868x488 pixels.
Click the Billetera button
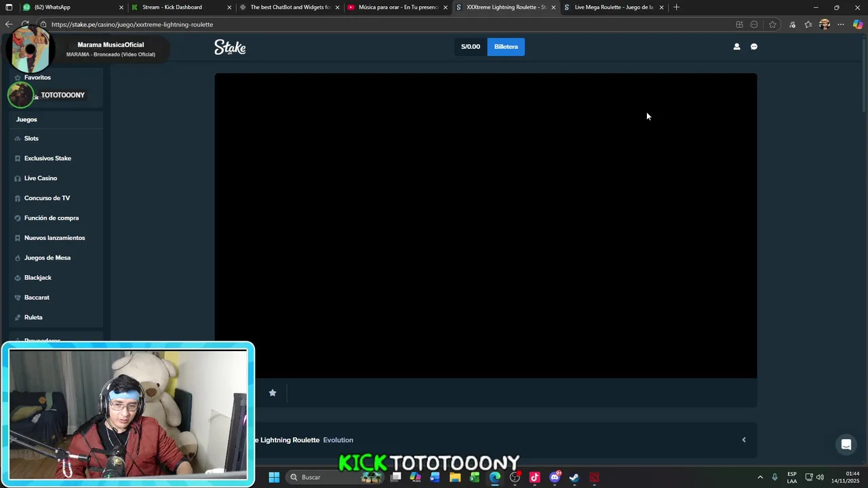point(506,47)
